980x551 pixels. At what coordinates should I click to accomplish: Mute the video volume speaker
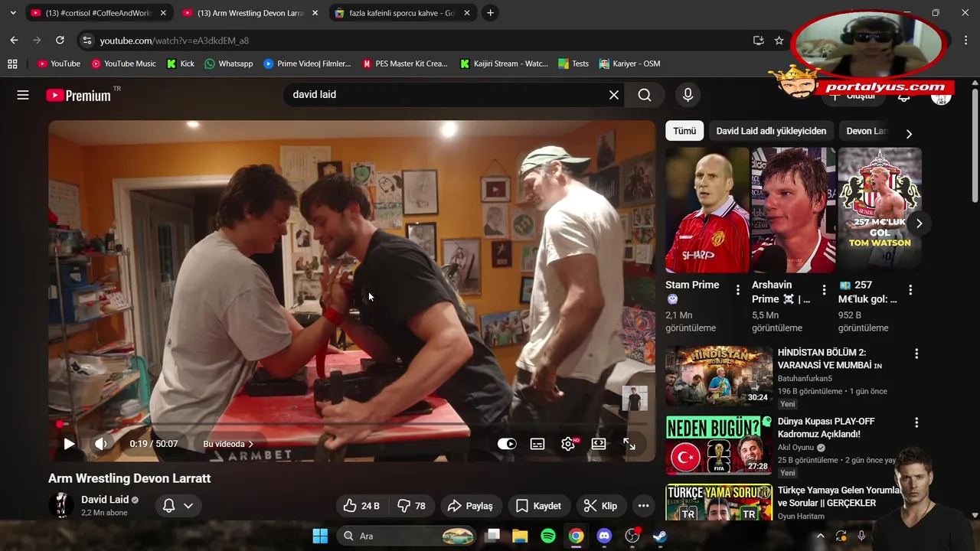point(100,444)
